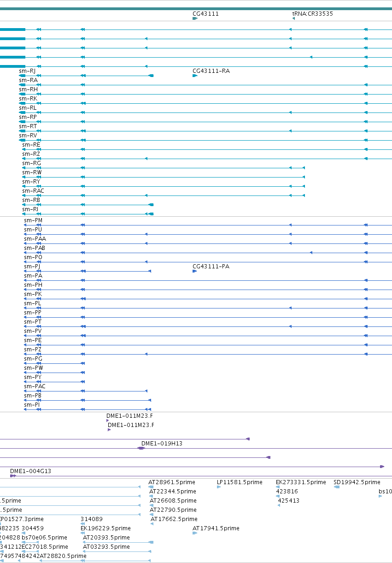Select the AT17941.5prime EST label
Viewport: 392px width, 563px height.
[216, 528]
